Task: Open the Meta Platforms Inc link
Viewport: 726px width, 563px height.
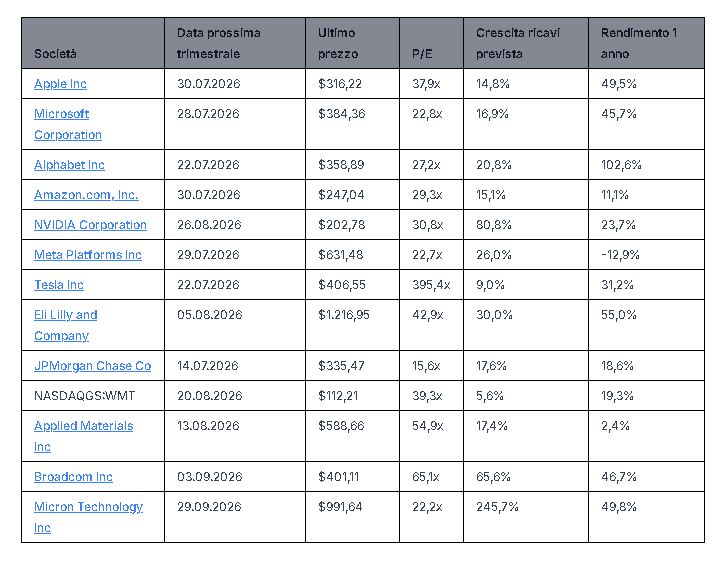Action: click(88, 255)
